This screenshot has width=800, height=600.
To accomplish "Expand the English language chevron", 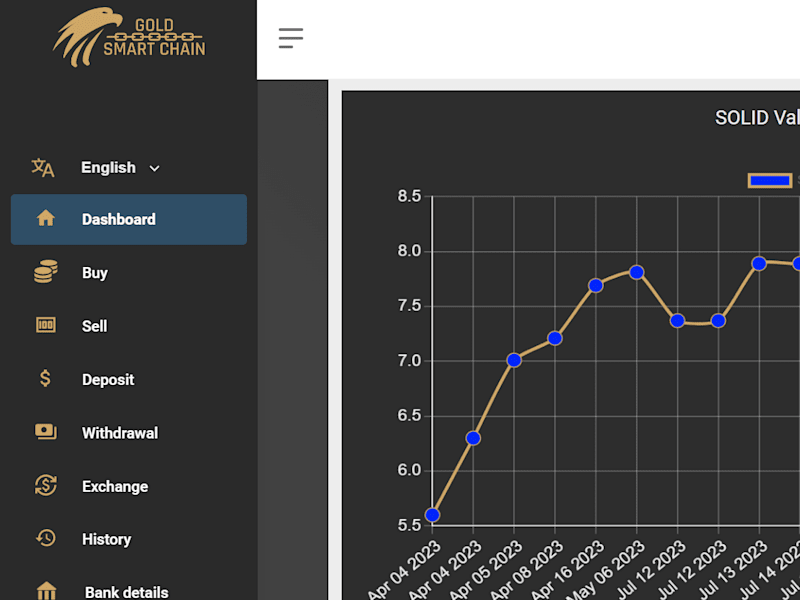I will [155, 168].
